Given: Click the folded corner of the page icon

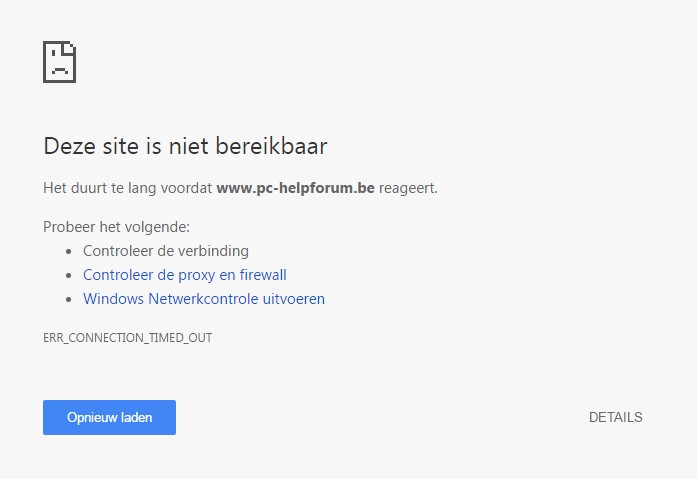Looking at the screenshot, I should (70, 48).
